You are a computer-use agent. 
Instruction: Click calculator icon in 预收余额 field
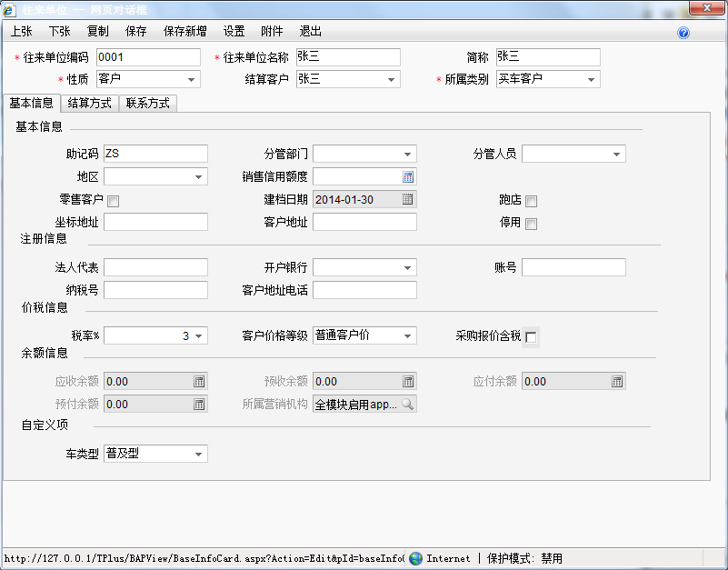pyautogui.click(x=408, y=382)
